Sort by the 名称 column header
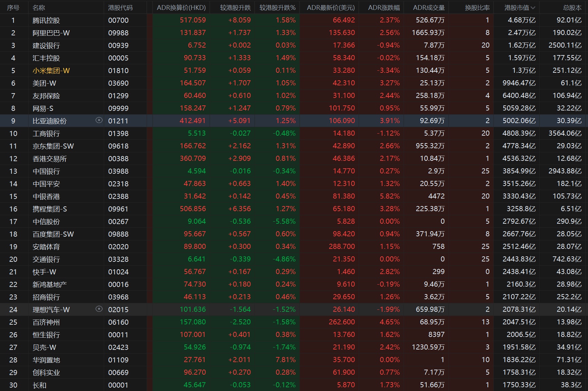The height and width of the screenshot is (391, 588). (x=39, y=7)
